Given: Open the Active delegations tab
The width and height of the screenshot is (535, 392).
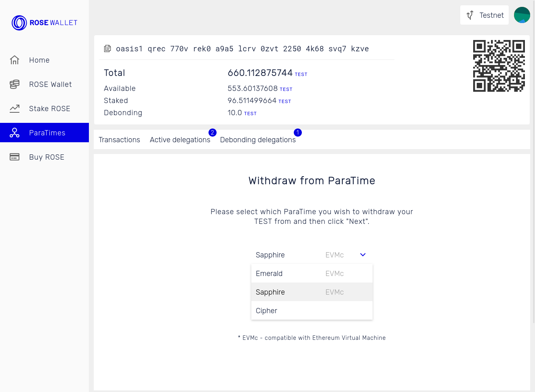Looking at the screenshot, I should click(181, 139).
